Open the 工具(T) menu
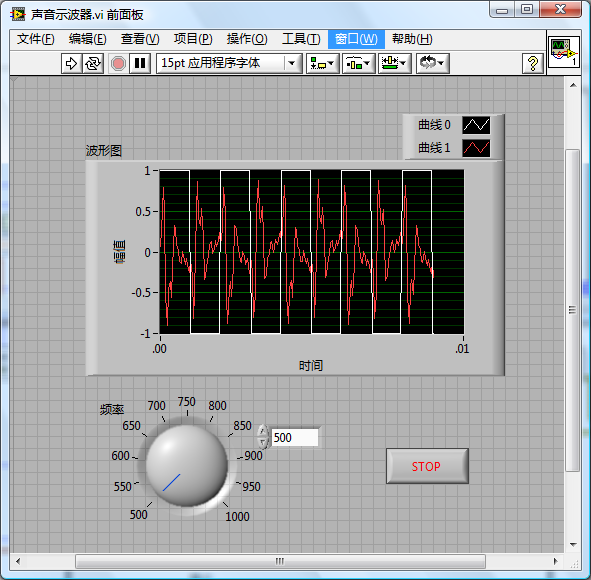 tap(301, 39)
